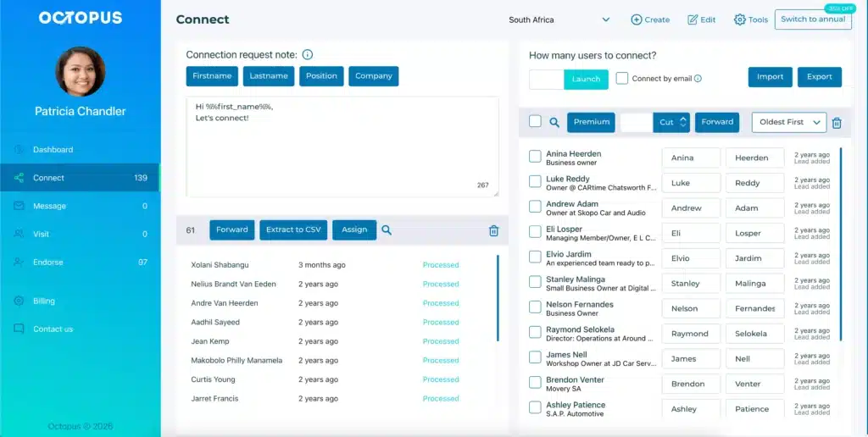Click the connection request note text area
Screen dimensions: 868x437
tap(342, 146)
